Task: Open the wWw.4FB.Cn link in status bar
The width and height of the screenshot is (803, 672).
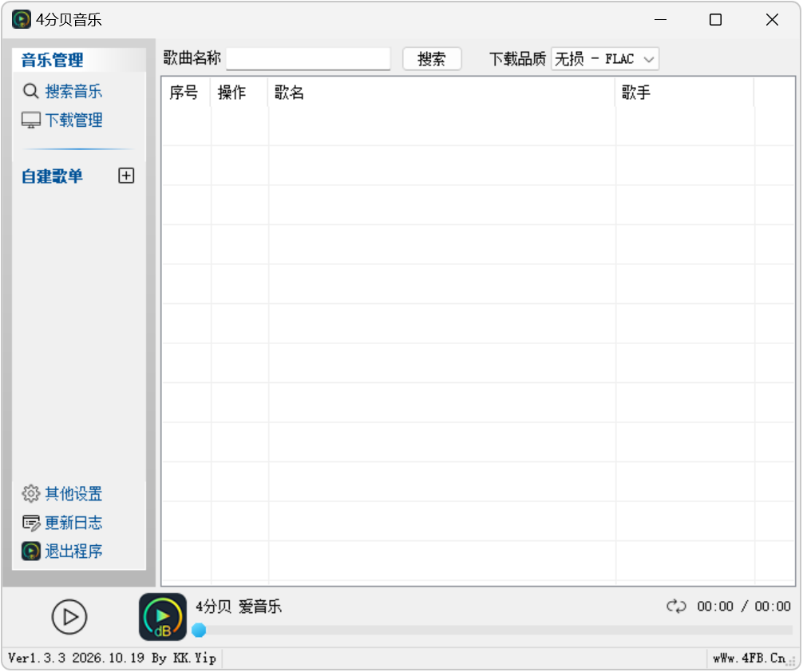Action: (749, 658)
